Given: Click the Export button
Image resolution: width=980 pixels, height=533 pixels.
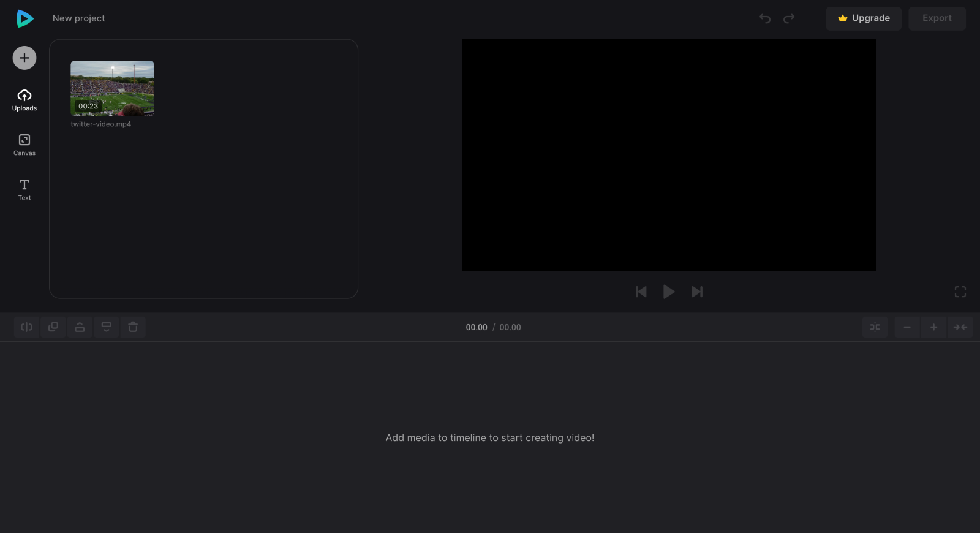Looking at the screenshot, I should pos(937,18).
